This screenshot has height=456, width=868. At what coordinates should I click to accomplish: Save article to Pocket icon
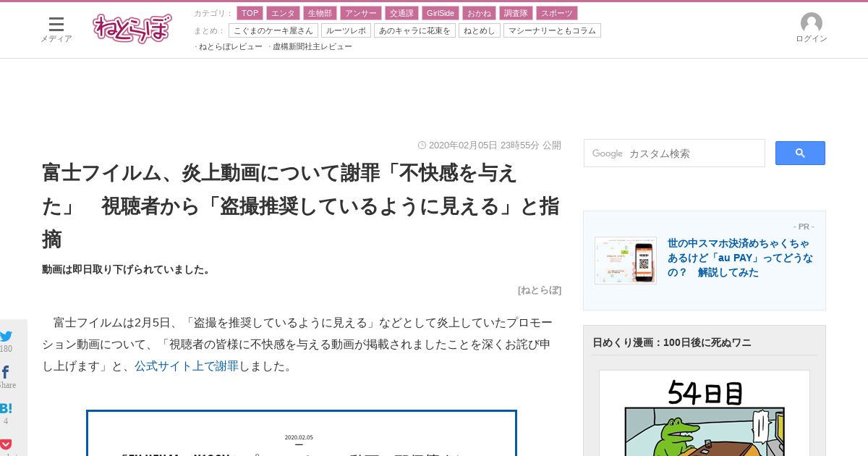point(6,444)
